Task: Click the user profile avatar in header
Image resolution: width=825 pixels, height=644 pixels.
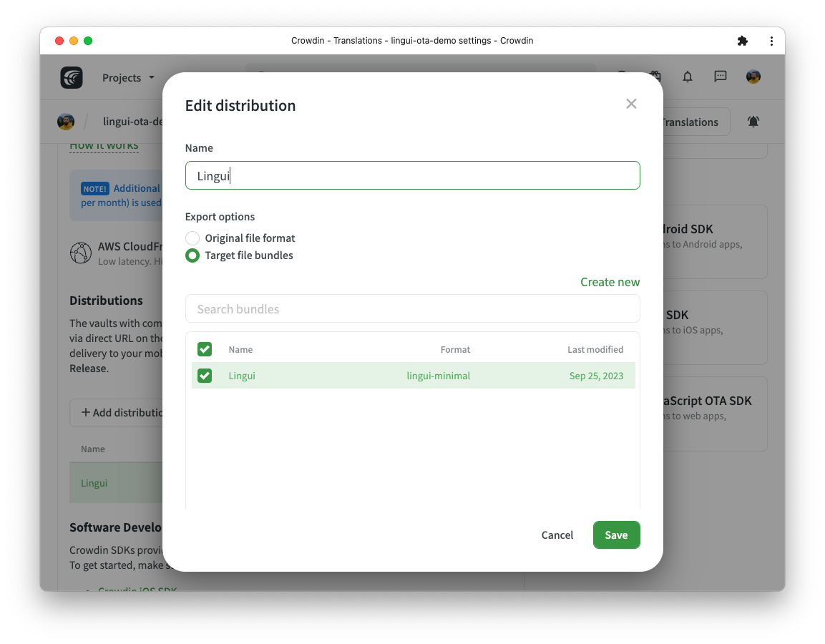Action: point(753,77)
